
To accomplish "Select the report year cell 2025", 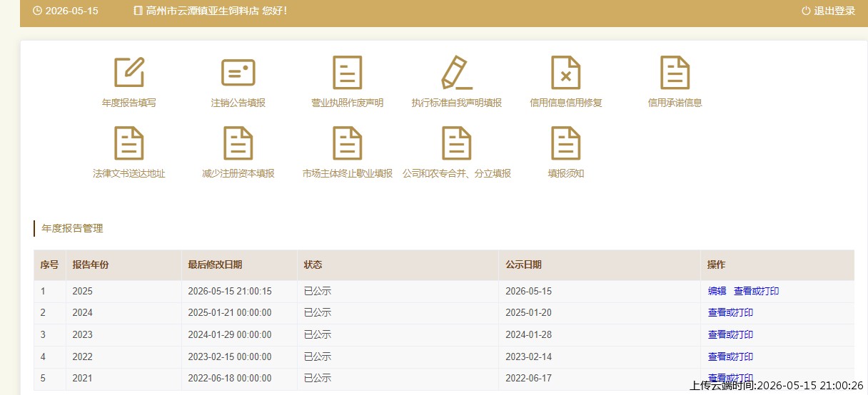I will (83, 291).
